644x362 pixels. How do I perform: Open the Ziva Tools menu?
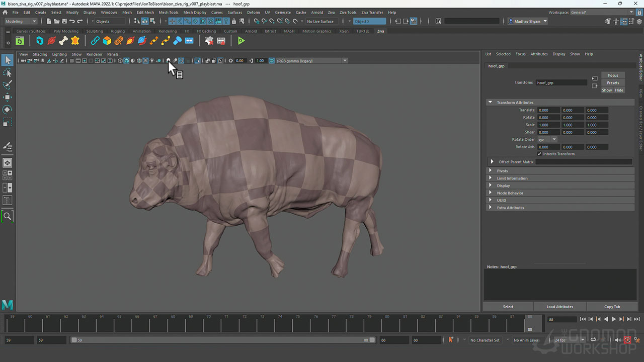click(348, 12)
